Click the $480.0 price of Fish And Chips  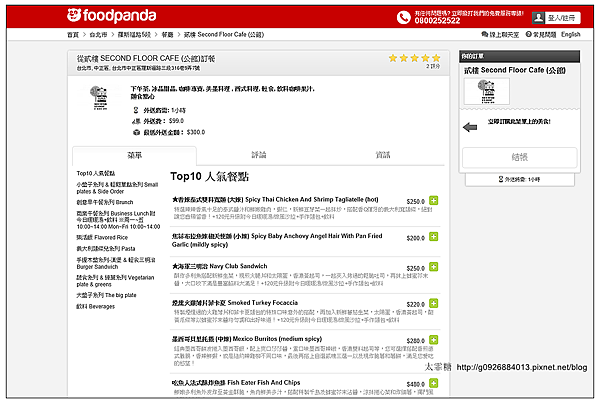click(416, 384)
